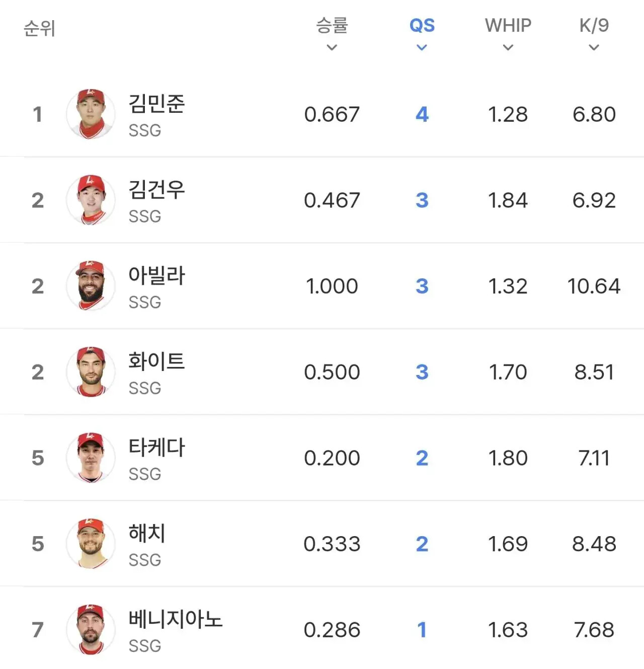Tap 화이트 player avatar

91,372
